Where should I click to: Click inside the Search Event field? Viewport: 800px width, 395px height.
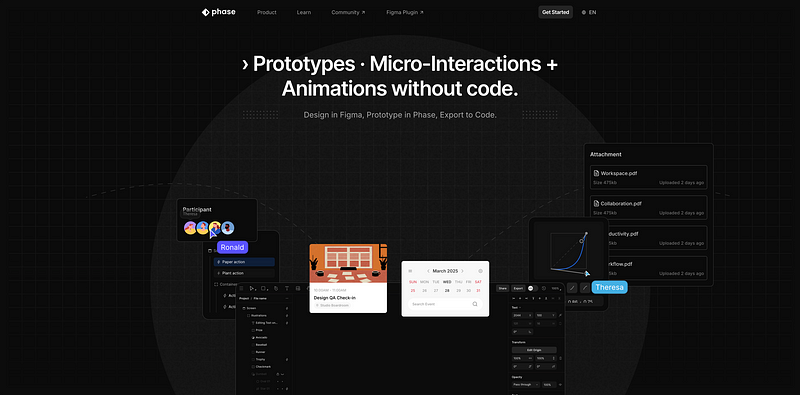pyautogui.click(x=445, y=304)
